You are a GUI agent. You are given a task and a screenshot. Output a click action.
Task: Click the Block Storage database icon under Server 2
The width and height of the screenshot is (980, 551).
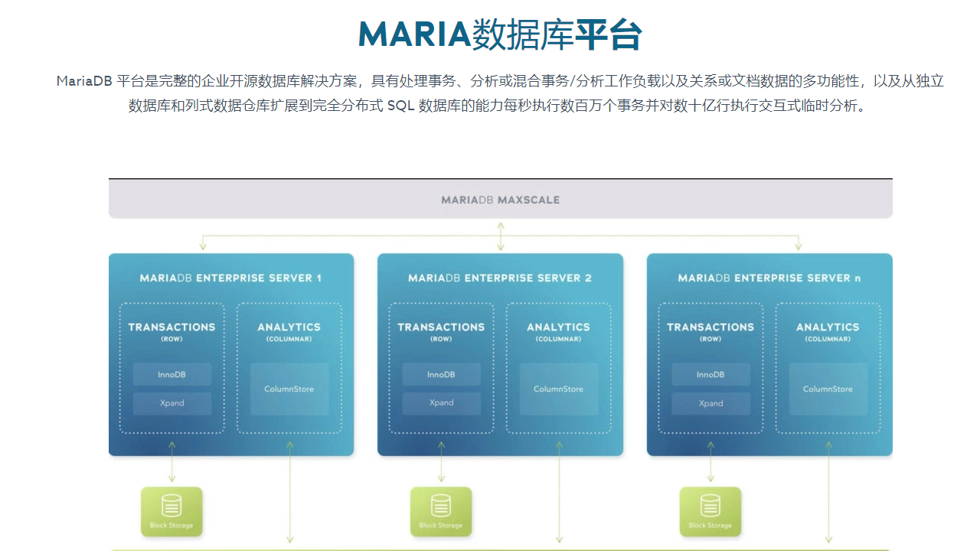coord(441,506)
